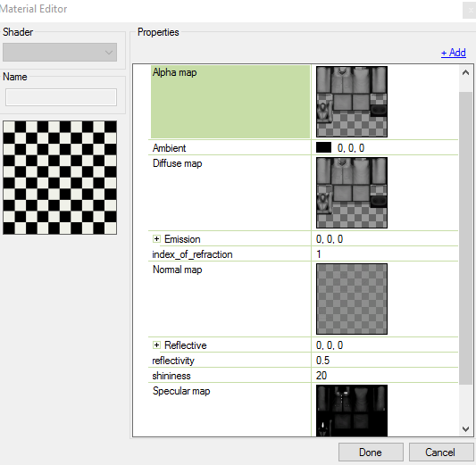
Task: Click the reflectivity value 0.5
Action: tap(322, 361)
